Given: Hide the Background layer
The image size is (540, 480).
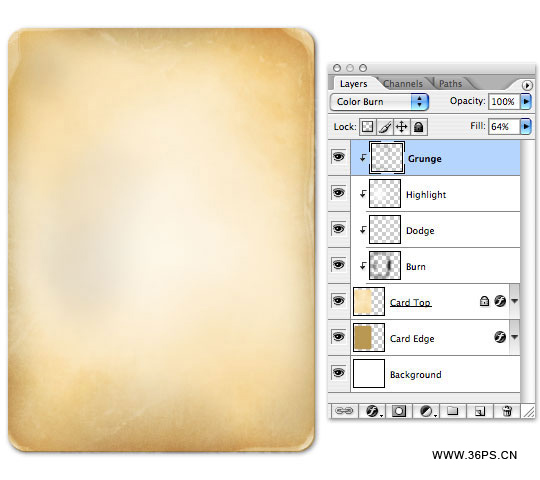Looking at the screenshot, I should (339, 373).
